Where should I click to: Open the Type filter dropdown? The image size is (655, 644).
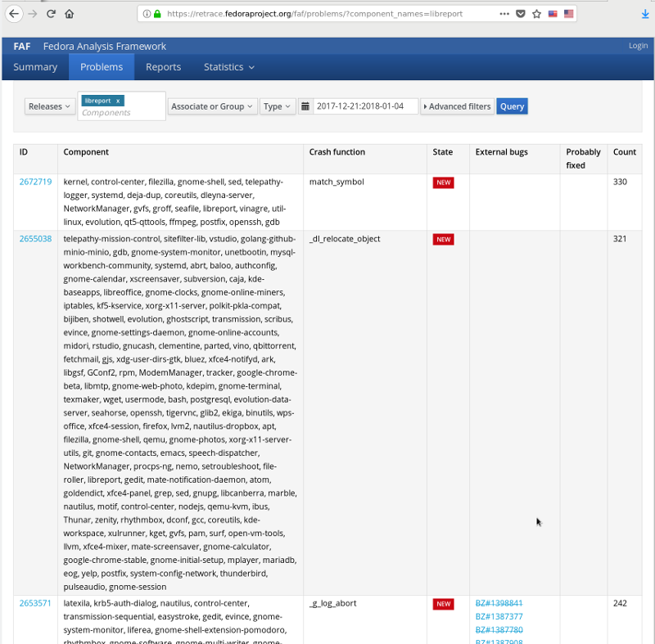(278, 106)
